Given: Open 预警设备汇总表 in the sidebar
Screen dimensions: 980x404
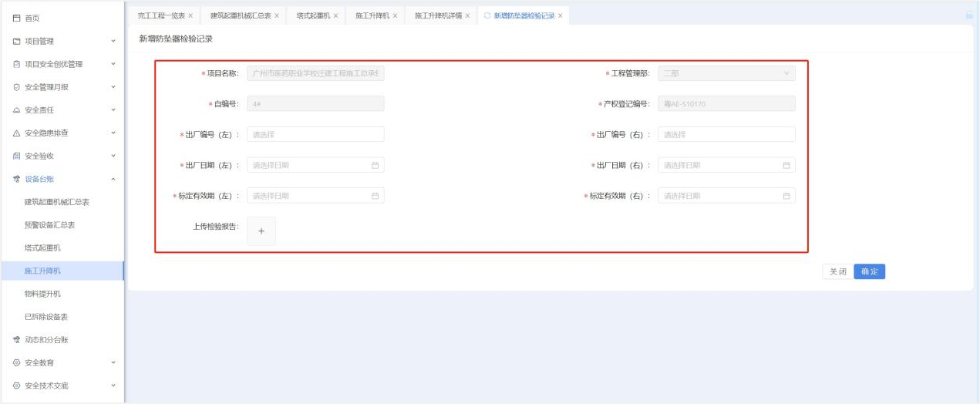Looking at the screenshot, I should tap(49, 225).
